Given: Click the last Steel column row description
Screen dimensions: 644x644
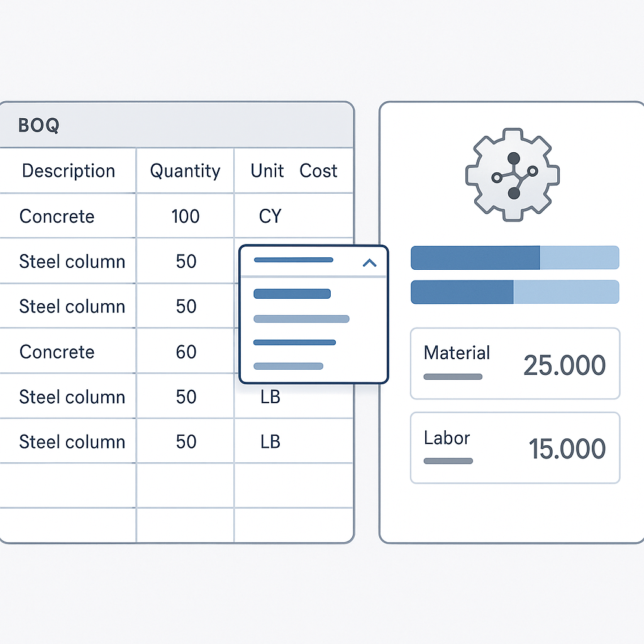Looking at the screenshot, I should click(x=72, y=442).
